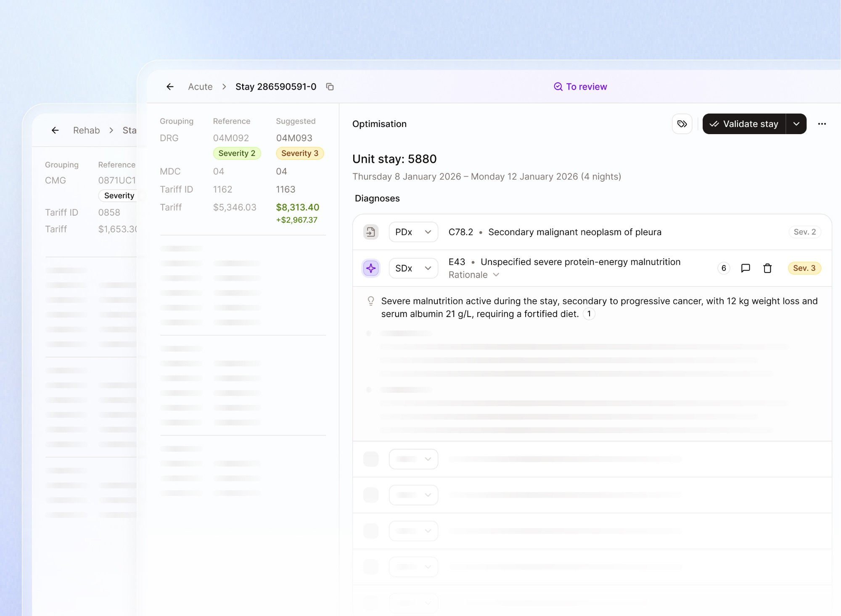Click the purple AI sparkle icon on the E43 row

click(371, 268)
